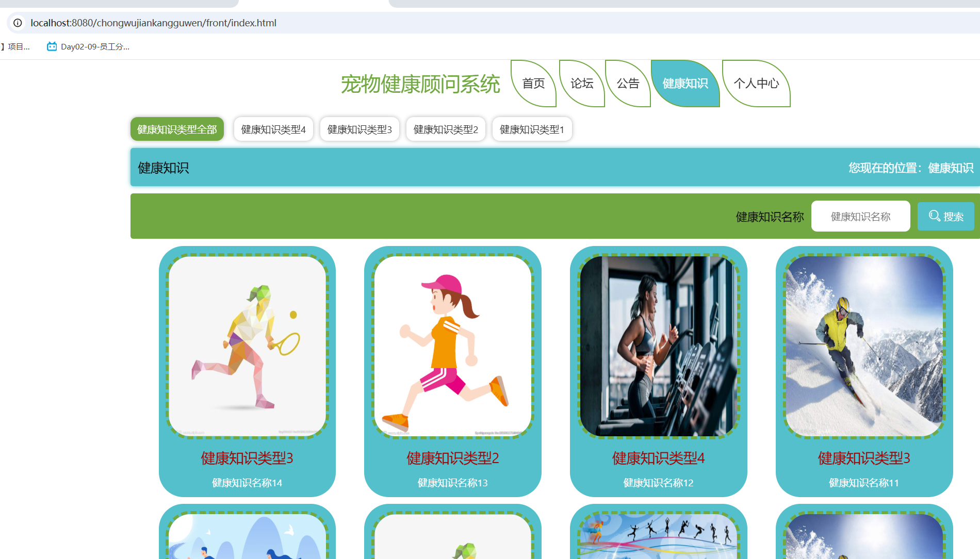
Task: Click 健康知识名称13 title
Action: click(x=452, y=483)
